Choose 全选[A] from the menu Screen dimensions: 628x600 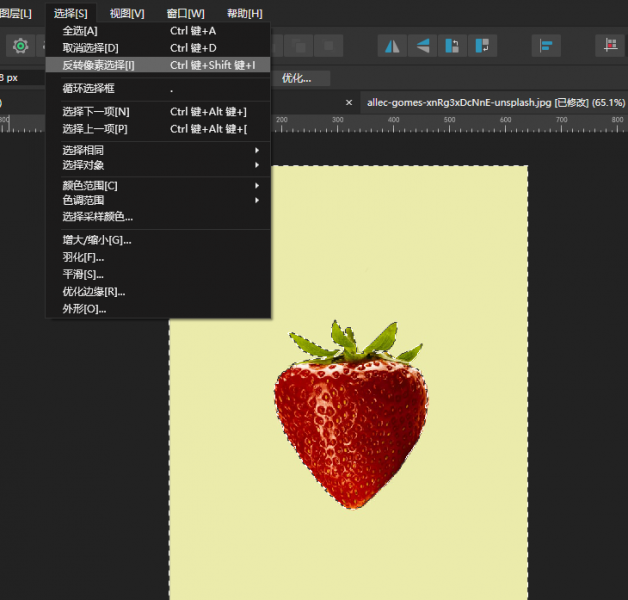coord(158,31)
